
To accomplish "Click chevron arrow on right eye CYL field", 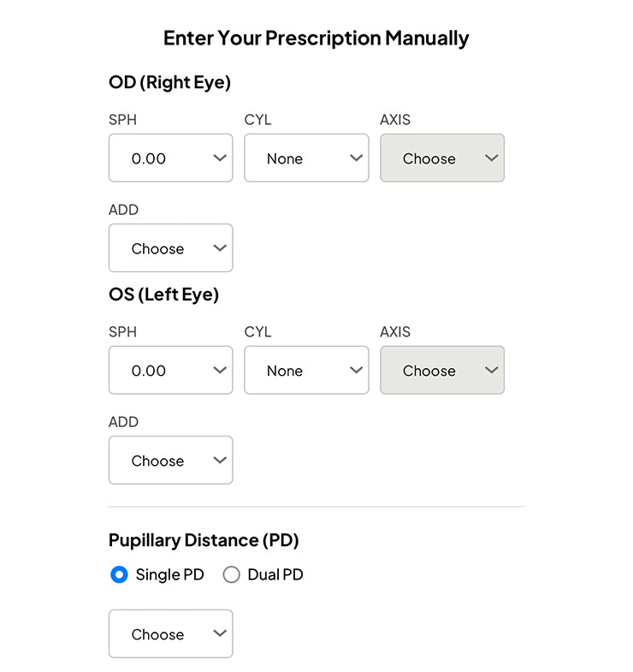I will 356,158.
